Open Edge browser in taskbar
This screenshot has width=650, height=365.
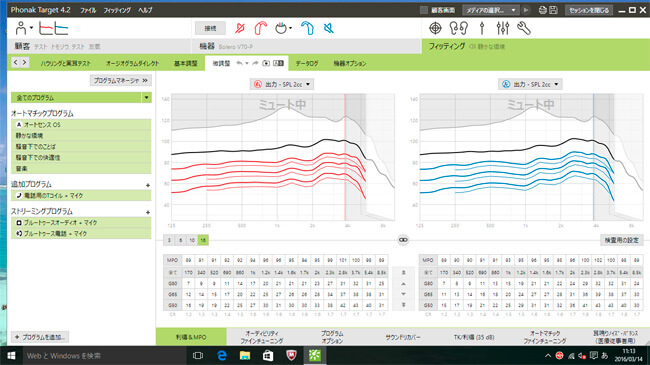[222, 355]
